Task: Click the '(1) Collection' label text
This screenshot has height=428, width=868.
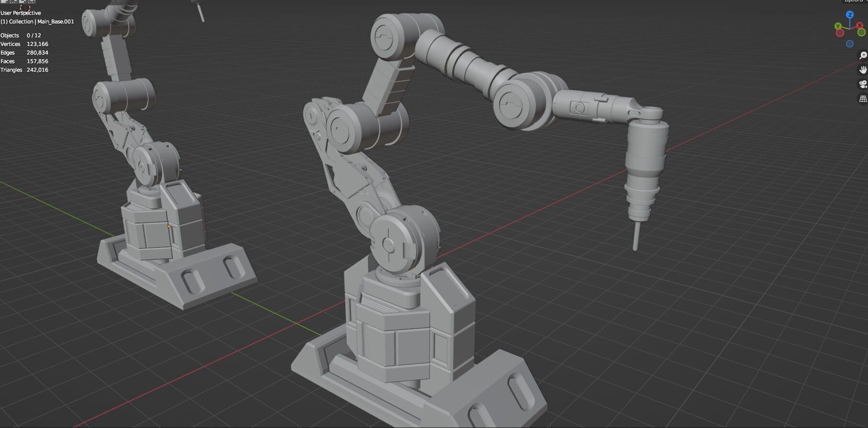Action: [17, 22]
